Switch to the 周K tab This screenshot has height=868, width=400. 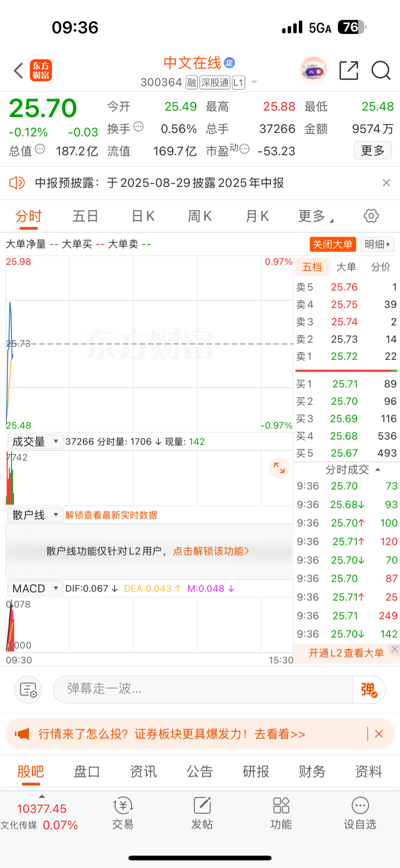click(x=199, y=216)
